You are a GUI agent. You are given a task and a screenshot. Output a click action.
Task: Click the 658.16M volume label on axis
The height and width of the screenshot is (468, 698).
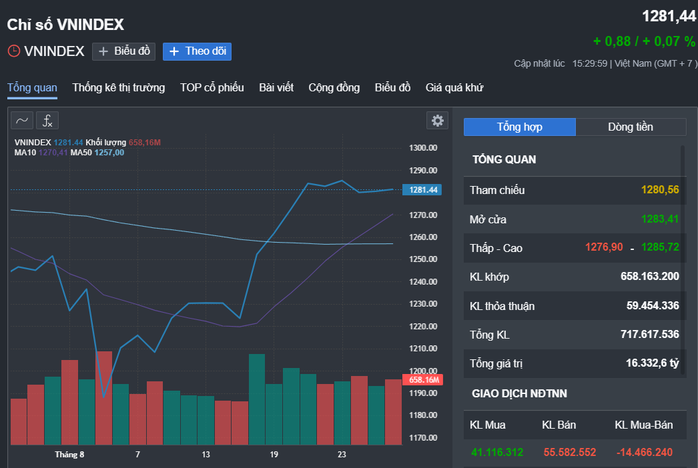[422, 380]
